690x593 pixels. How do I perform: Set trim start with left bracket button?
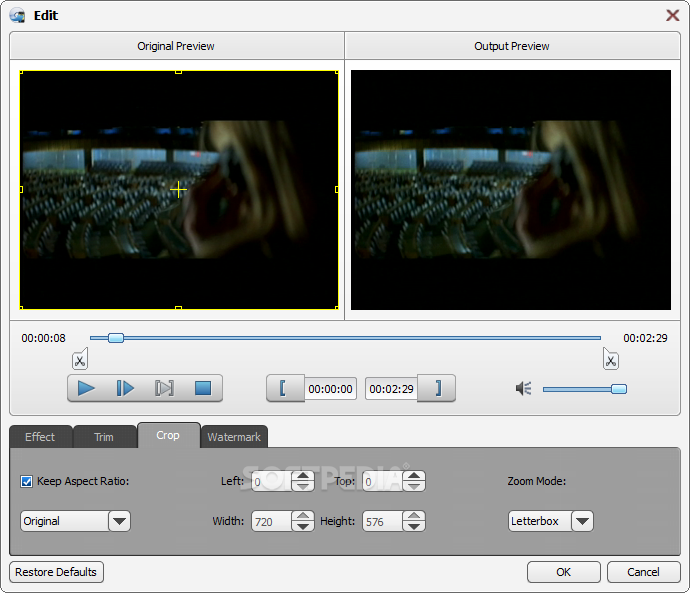click(x=285, y=388)
